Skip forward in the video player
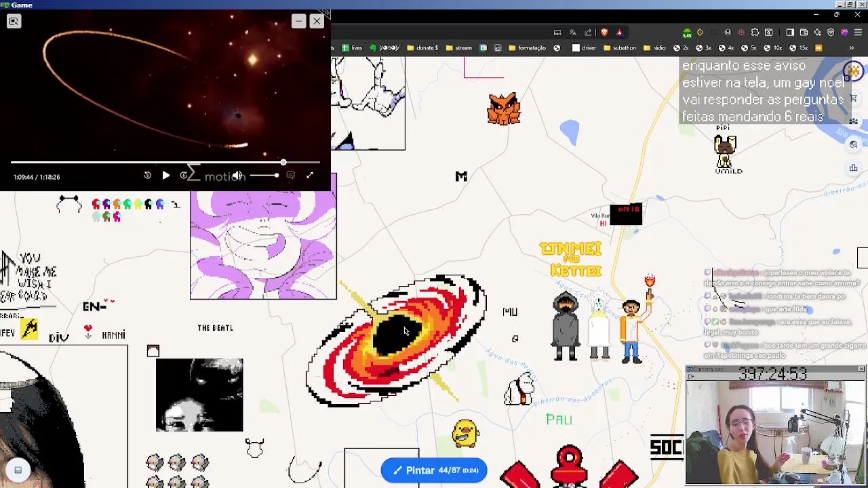The height and width of the screenshot is (488, 868). (x=184, y=176)
